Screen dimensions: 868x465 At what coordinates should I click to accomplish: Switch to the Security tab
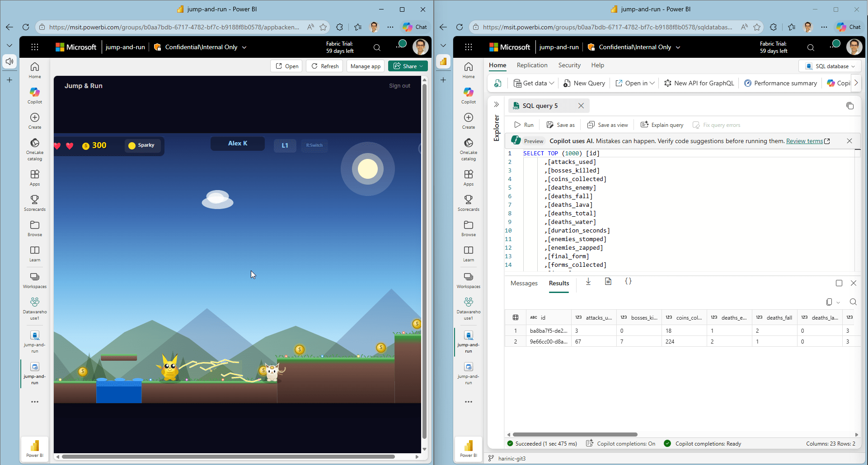click(x=569, y=65)
